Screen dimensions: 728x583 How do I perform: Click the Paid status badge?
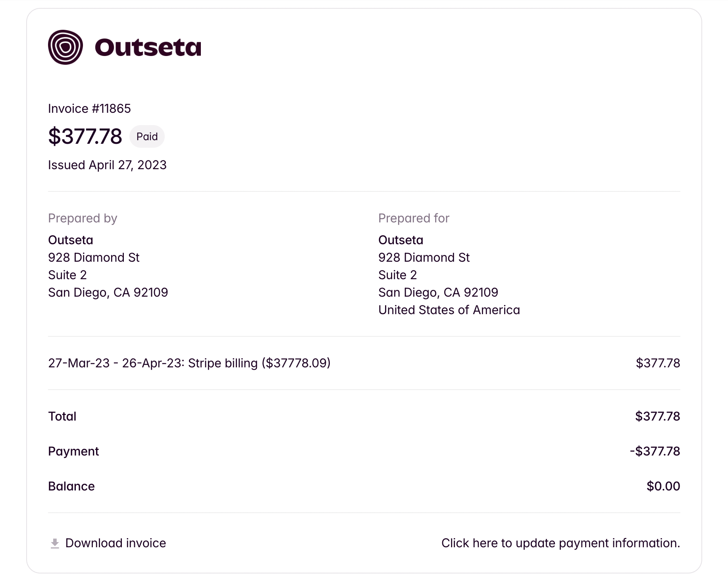(x=147, y=137)
